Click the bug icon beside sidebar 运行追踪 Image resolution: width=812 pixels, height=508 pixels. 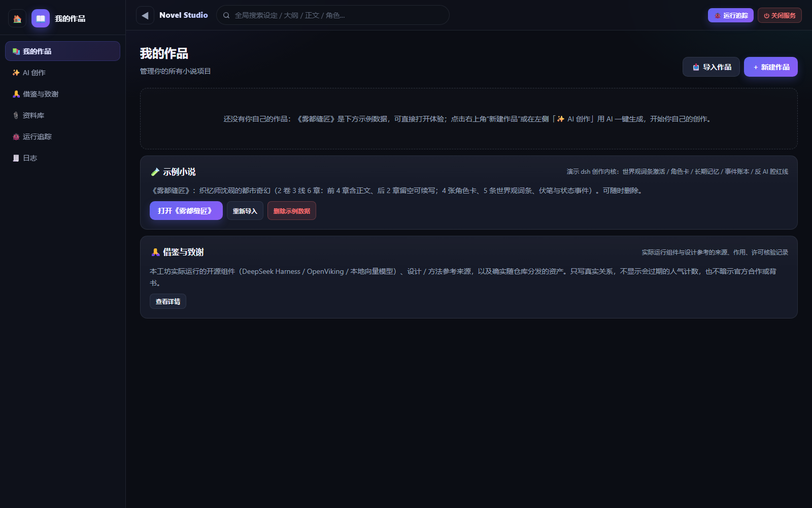[x=16, y=137]
